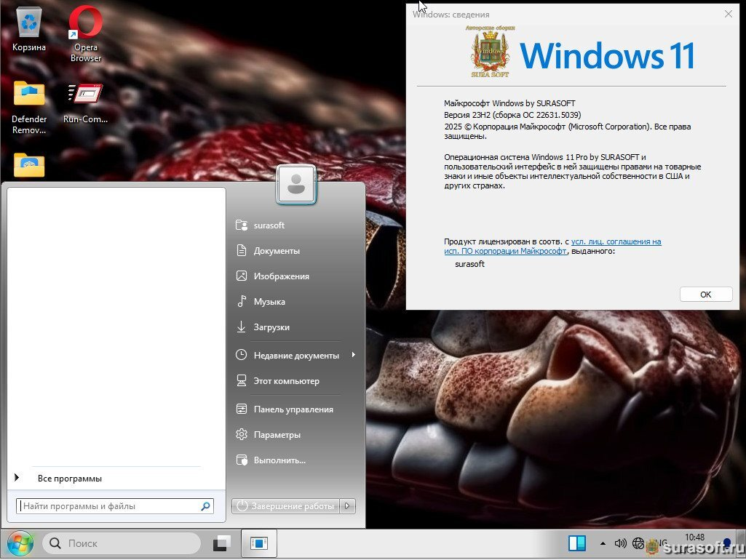Click the user account picture in Start menu
This screenshot has width=746, height=560.
coord(295,185)
